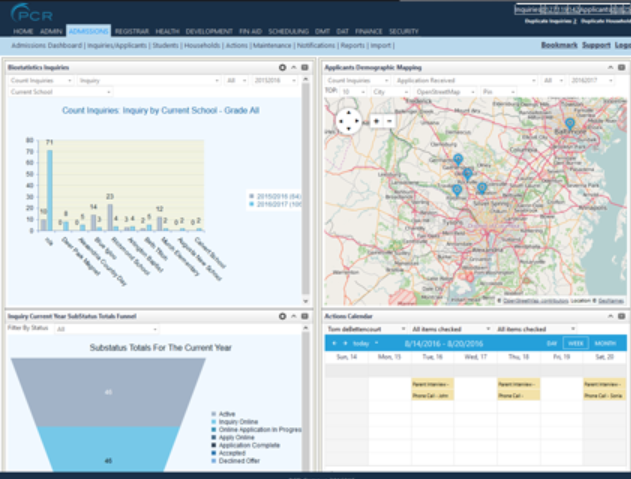Viewport: 631px width, 479px height.
Task: Open settings gear in Substatus Funnel panel
Action: (283, 316)
